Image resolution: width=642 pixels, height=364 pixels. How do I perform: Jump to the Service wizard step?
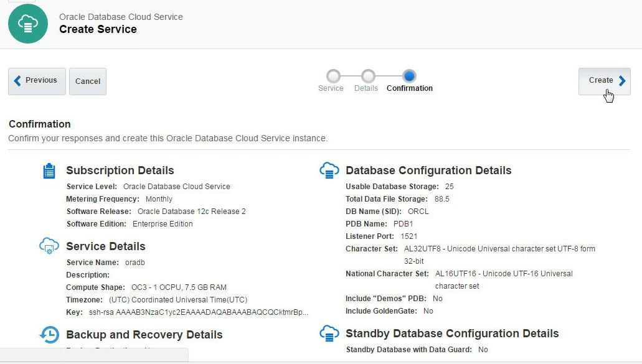(x=333, y=76)
